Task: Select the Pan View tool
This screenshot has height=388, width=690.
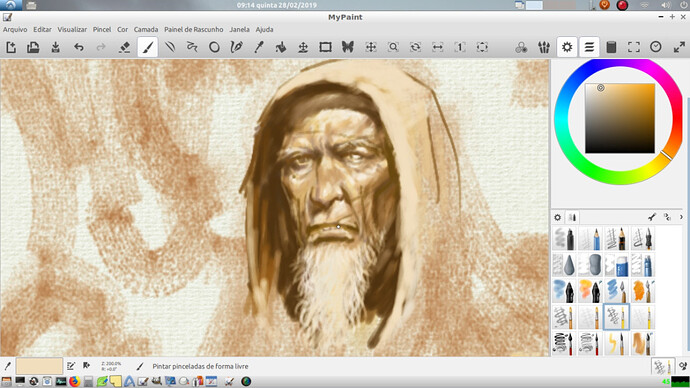Action: click(371, 47)
